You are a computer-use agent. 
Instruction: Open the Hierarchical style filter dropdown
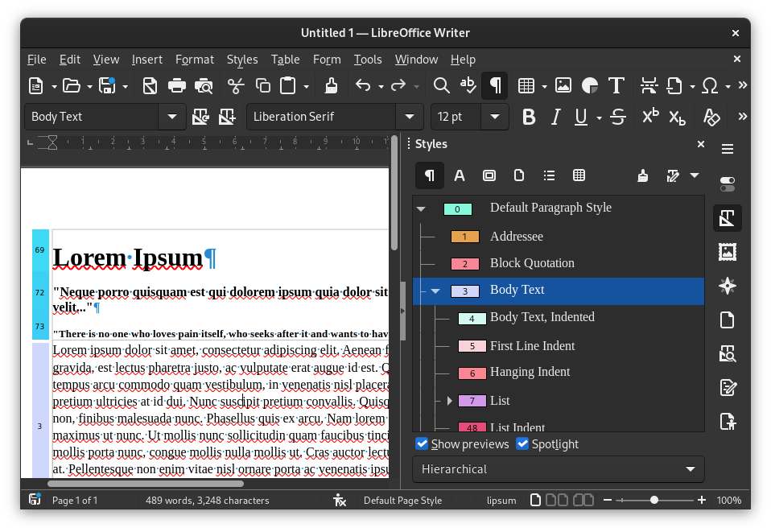click(x=558, y=469)
